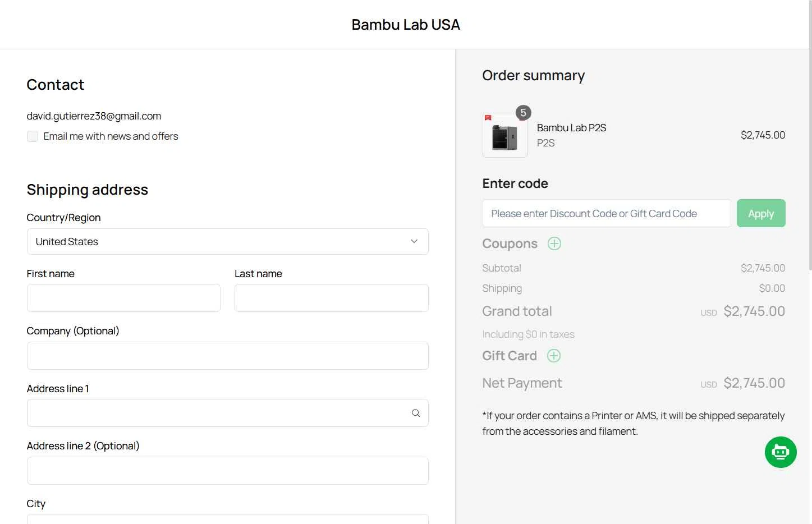Click the Order summary heading
Image resolution: width=812 pixels, height=524 pixels.
pyautogui.click(x=533, y=75)
